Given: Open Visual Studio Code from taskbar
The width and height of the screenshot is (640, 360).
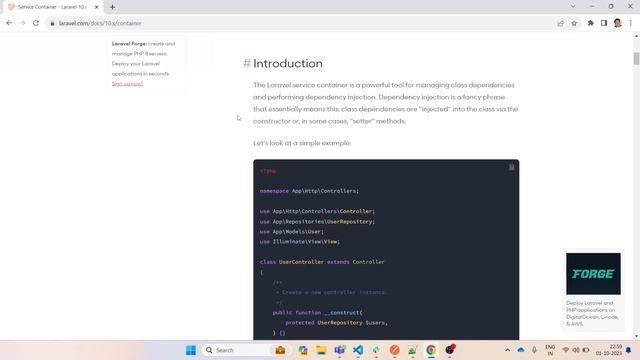Looking at the screenshot, I should 358,350.
